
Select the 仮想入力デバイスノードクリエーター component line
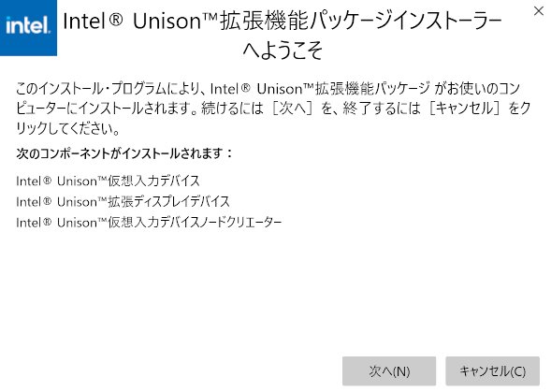click(x=149, y=223)
